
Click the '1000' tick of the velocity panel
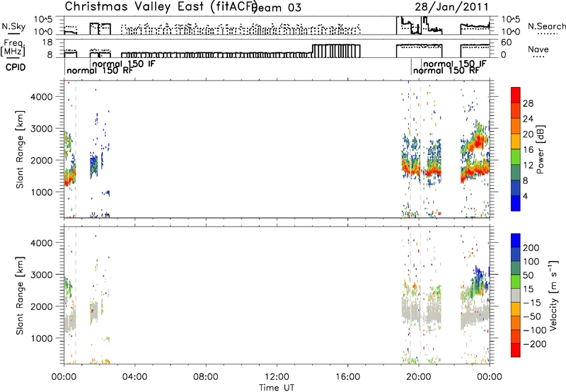(41, 338)
